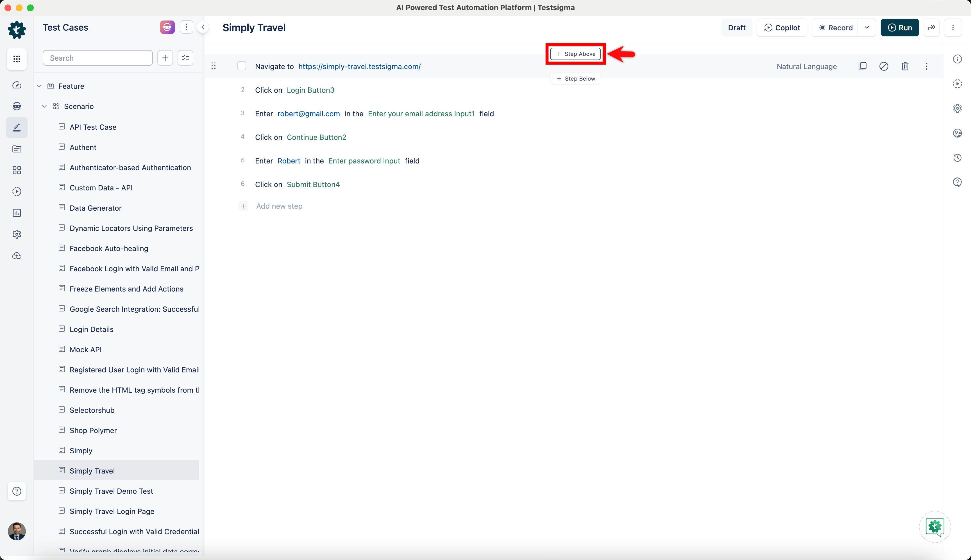Click the Step Below button
This screenshot has width=971, height=560.
(575, 78)
